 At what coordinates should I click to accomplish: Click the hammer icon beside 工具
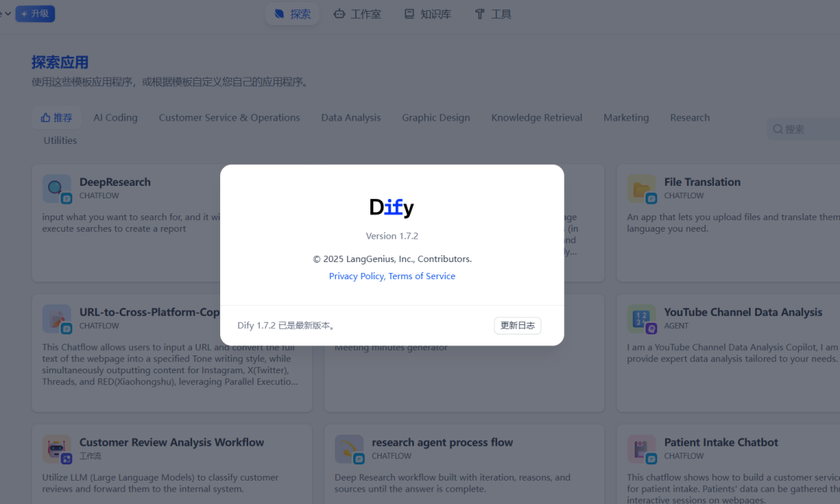coord(479,14)
